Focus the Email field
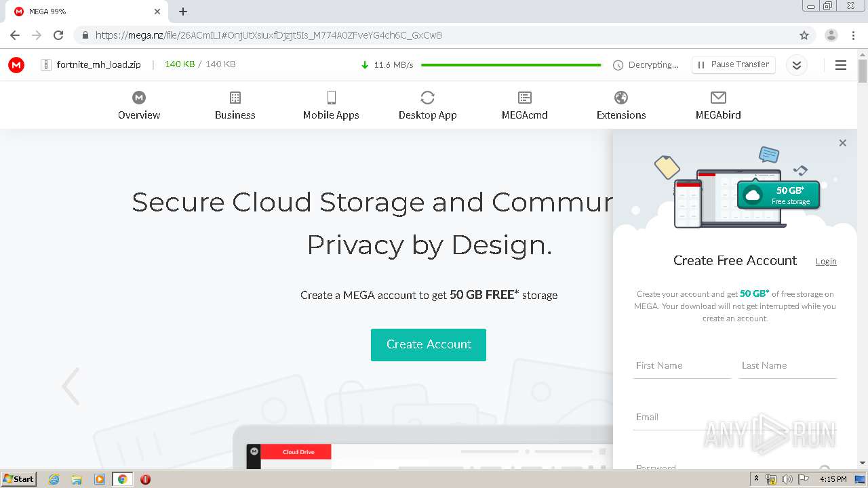 735,417
